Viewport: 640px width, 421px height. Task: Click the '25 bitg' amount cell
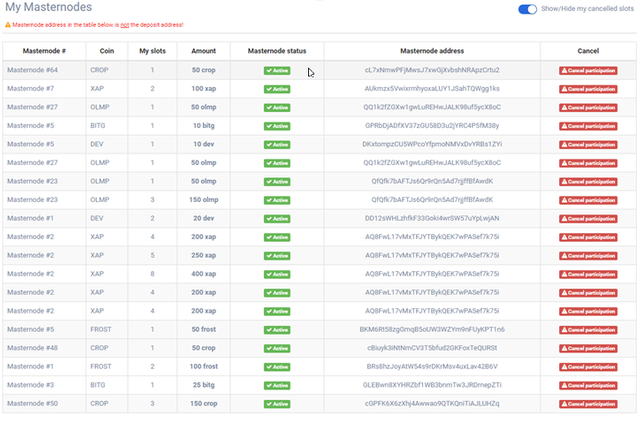pyautogui.click(x=203, y=385)
